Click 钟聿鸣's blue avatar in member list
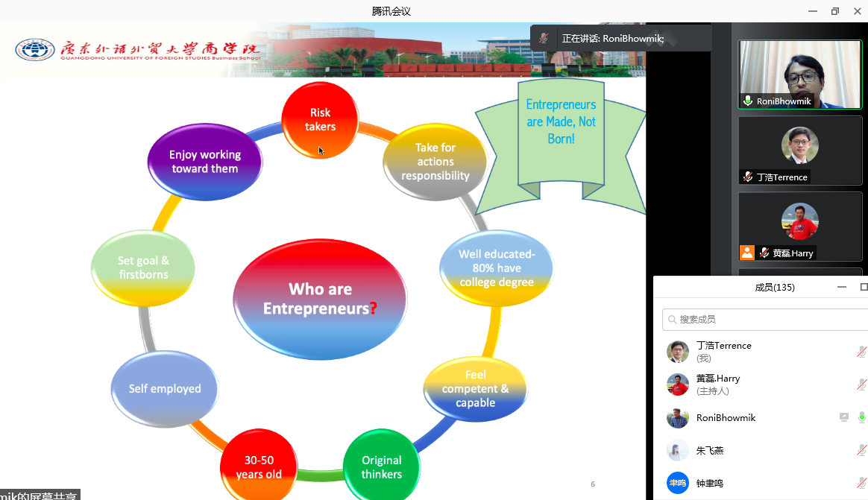This screenshot has width=868, height=500. tap(678, 483)
